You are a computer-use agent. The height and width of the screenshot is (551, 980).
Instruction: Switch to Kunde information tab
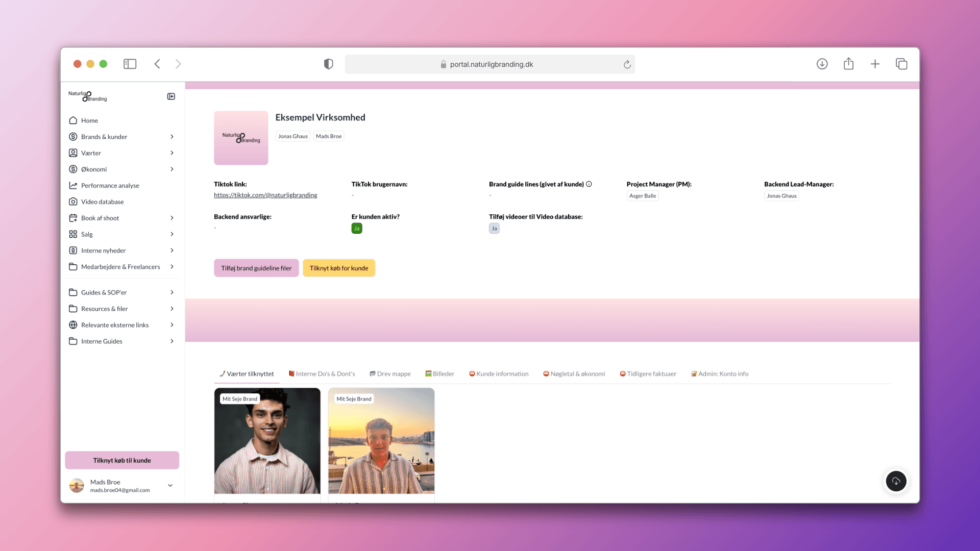click(x=499, y=374)
